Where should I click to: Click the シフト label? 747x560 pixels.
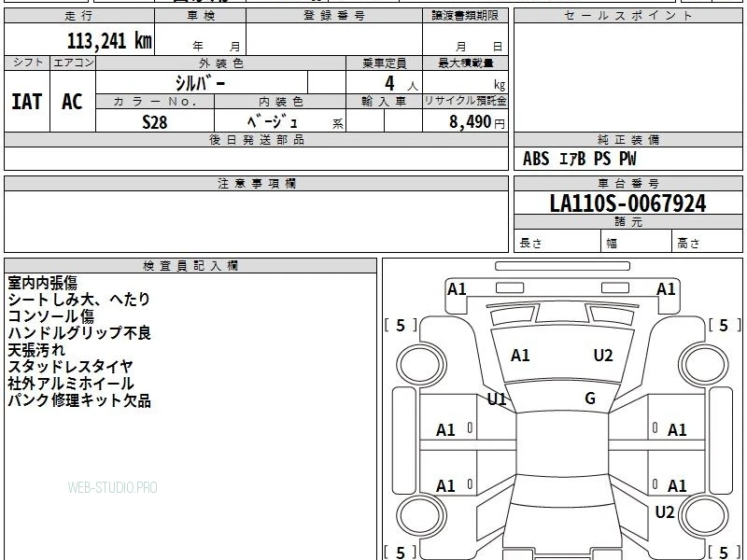coord(27,63)
